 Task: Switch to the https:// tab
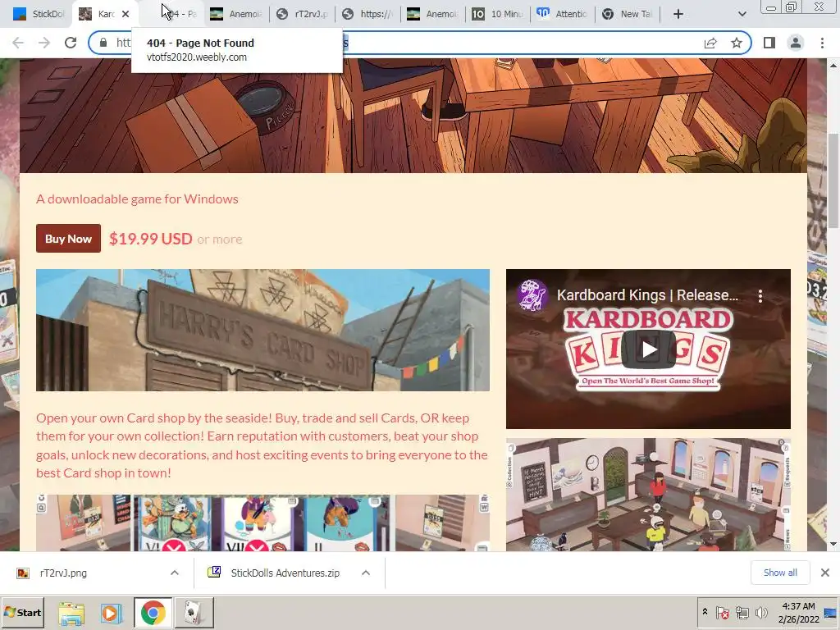click(x=367, y=15)
